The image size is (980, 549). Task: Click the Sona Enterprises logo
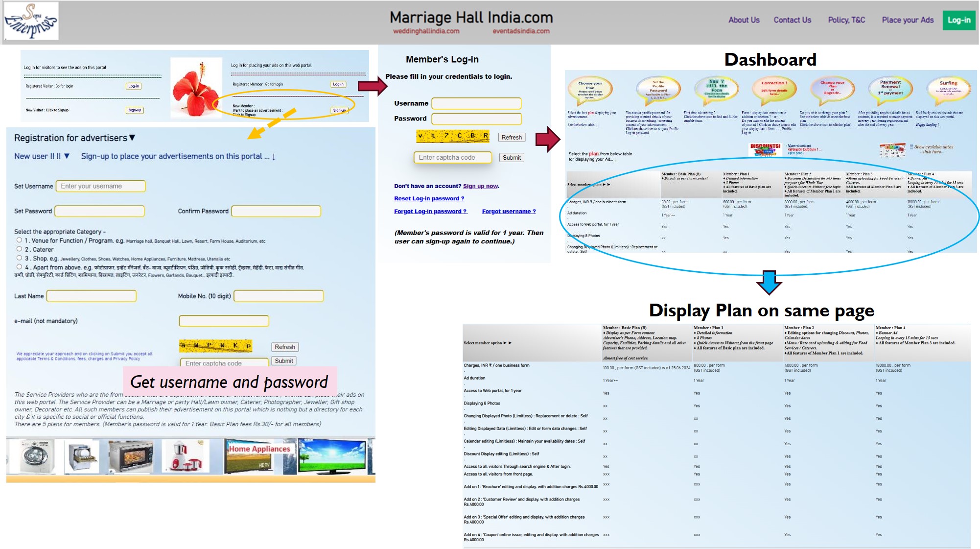[x=31, y=21]
